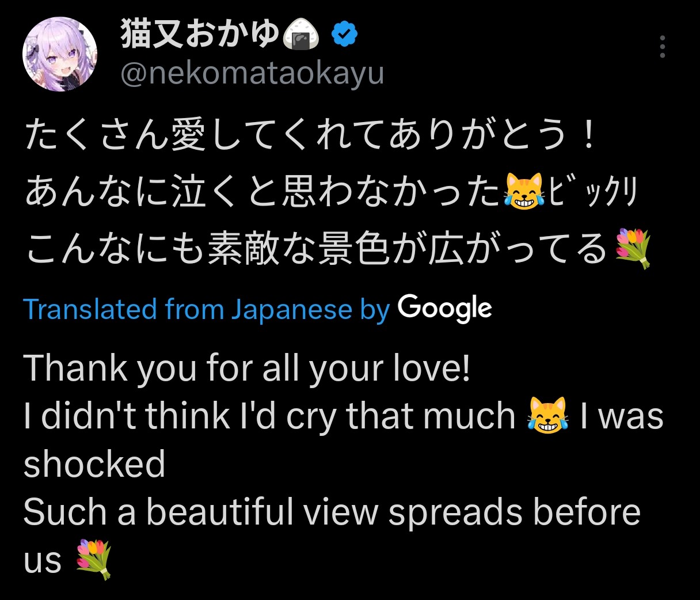Click the sentence 'I didn't think I'd cry that much'

tap(269, 416)
